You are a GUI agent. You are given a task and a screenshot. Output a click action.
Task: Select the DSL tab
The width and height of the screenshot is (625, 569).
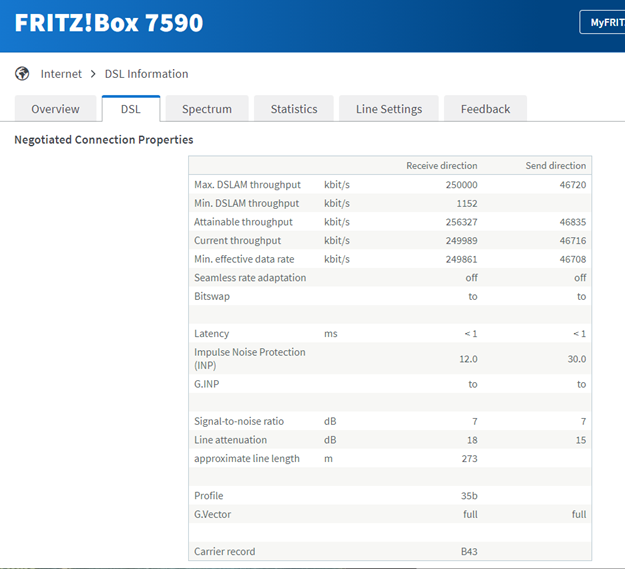(131, 109)
